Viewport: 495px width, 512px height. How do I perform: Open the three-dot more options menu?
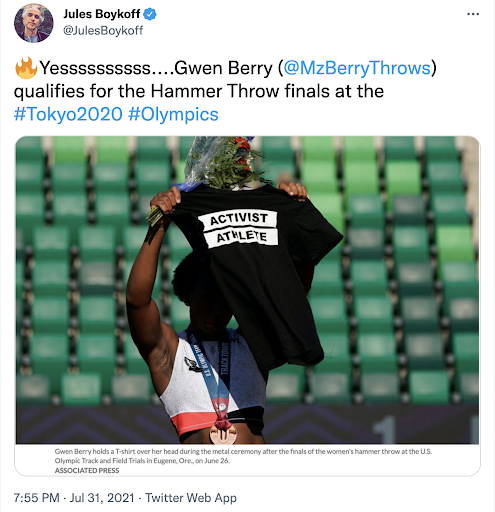tap(473, 14)
